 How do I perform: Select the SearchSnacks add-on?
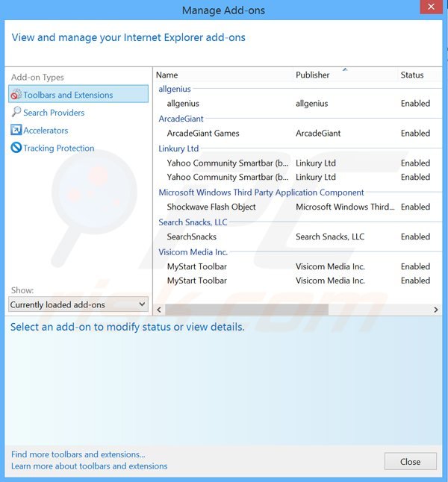point(298,237)
